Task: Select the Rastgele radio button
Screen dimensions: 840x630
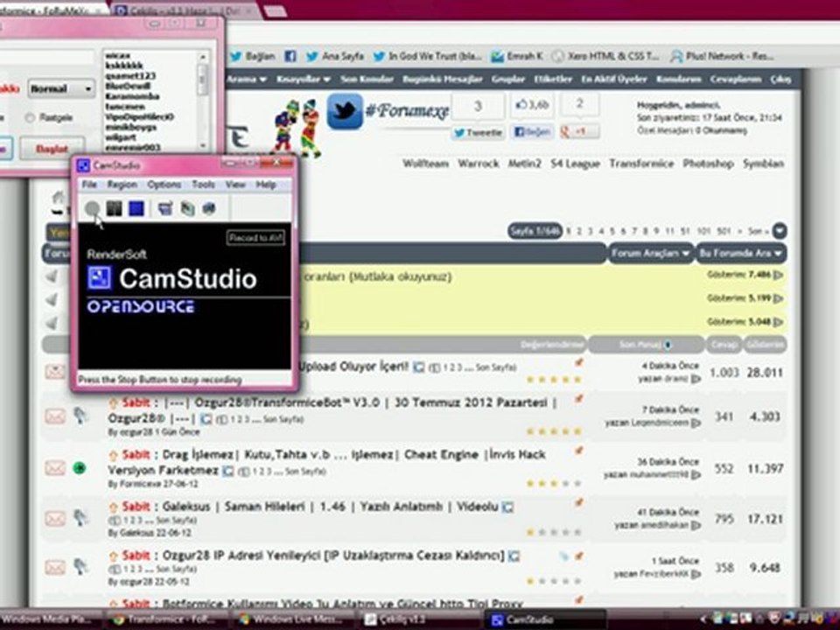Action: pos(30,117)
